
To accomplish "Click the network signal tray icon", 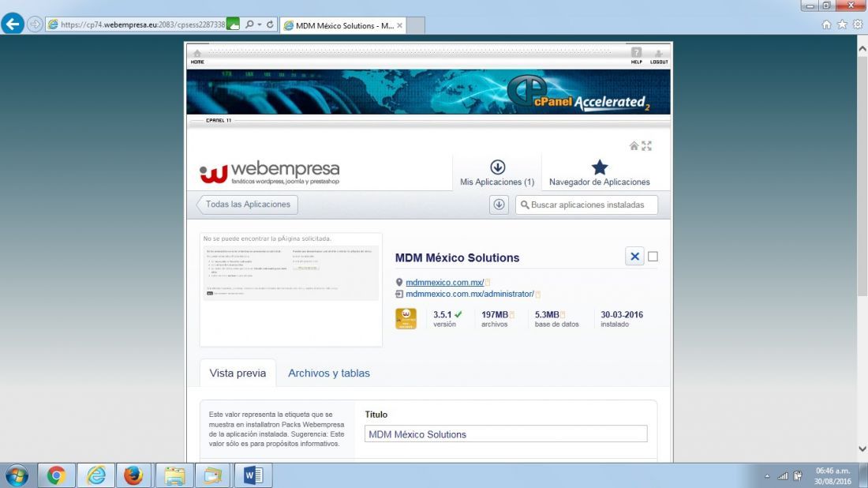I will pos(783,476).
